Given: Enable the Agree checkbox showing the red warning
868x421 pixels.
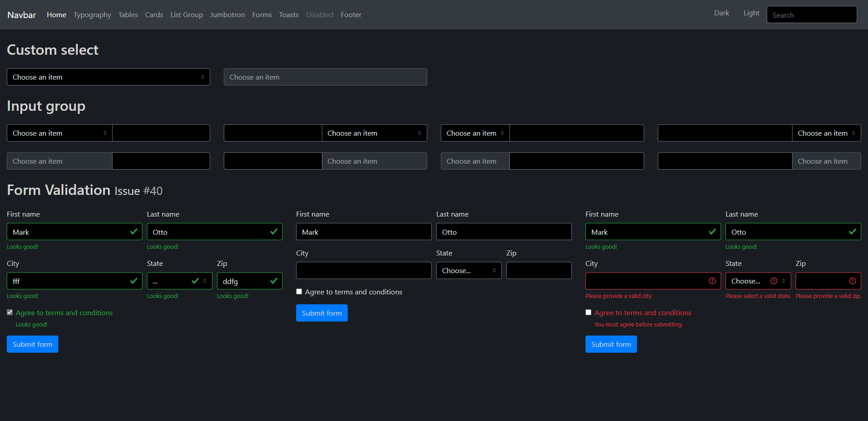Looking at the screenshot, I should (588, 312).
